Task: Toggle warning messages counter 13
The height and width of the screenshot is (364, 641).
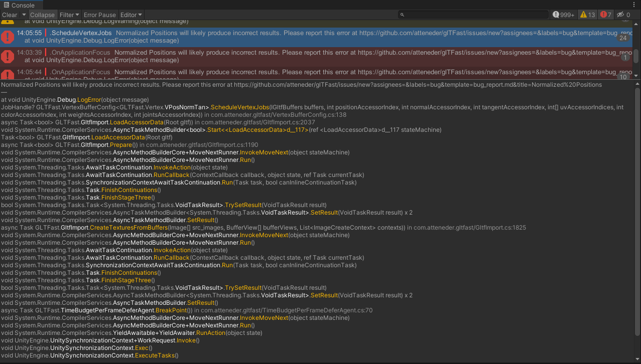Action: [587, 15]
